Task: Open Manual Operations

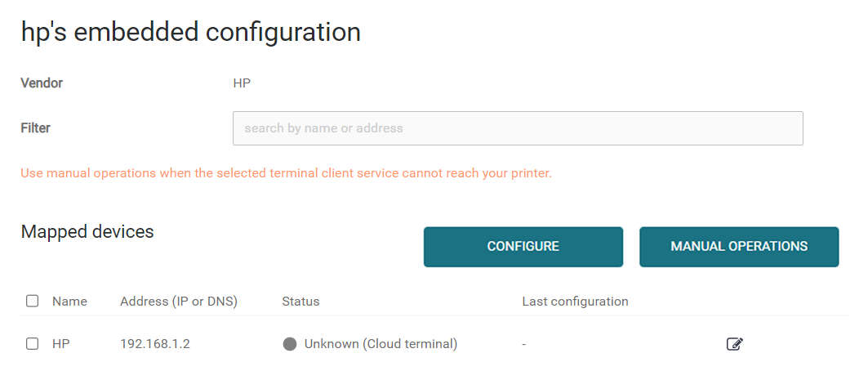Action: coord(738,246)
